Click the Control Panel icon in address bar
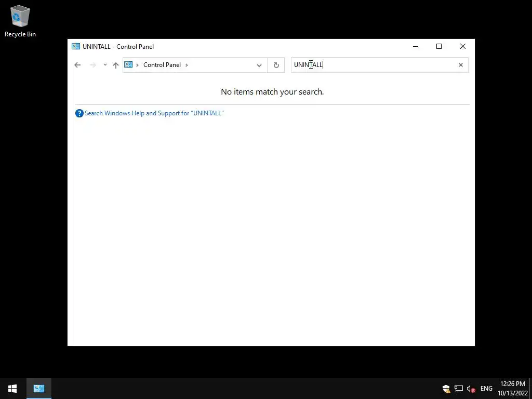This screenshot has height=399, width=532. tap(128, 64)
